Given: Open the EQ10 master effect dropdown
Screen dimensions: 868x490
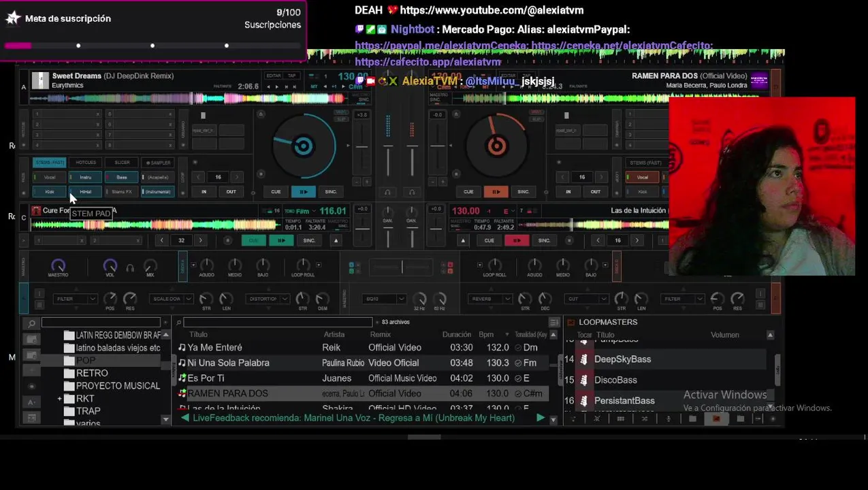Looking at the screenshot, I should click(385, 299).
